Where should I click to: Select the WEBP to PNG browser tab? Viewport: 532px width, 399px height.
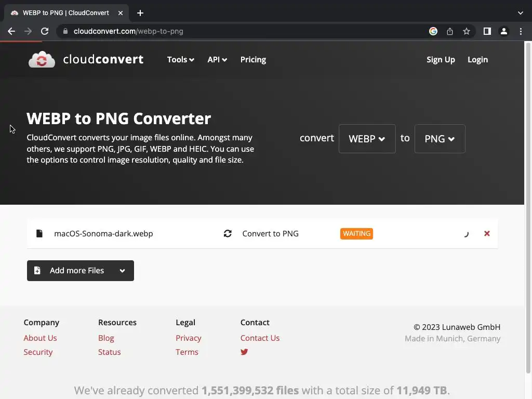(66, 13)
